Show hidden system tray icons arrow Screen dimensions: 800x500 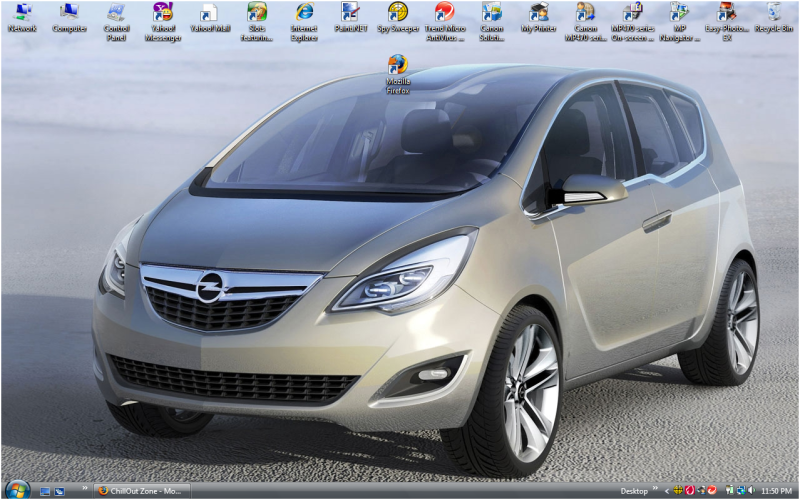(x=667, y=491)
